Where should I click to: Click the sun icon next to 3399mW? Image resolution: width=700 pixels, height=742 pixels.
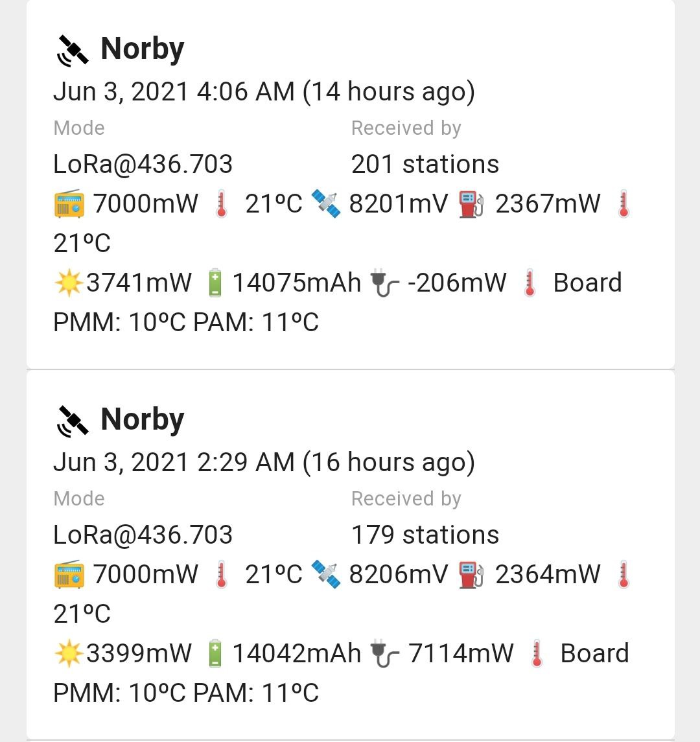pyautogui.click(x=68, y=654)
